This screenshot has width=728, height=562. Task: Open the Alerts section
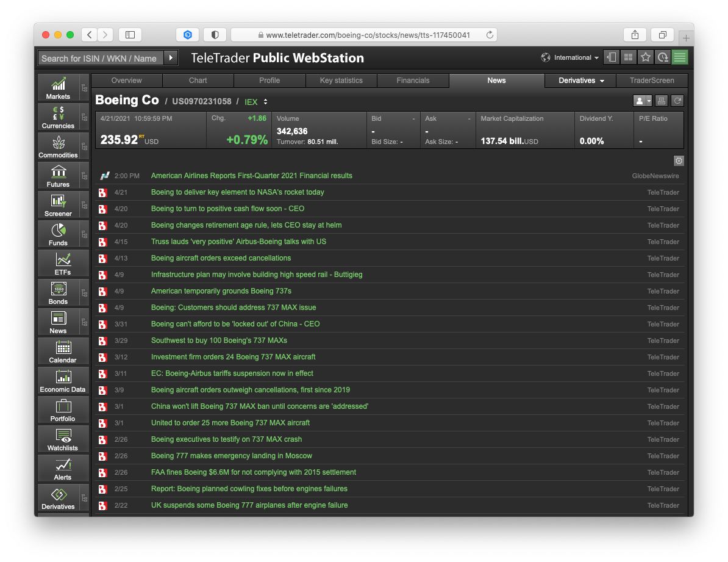point(63,469)
